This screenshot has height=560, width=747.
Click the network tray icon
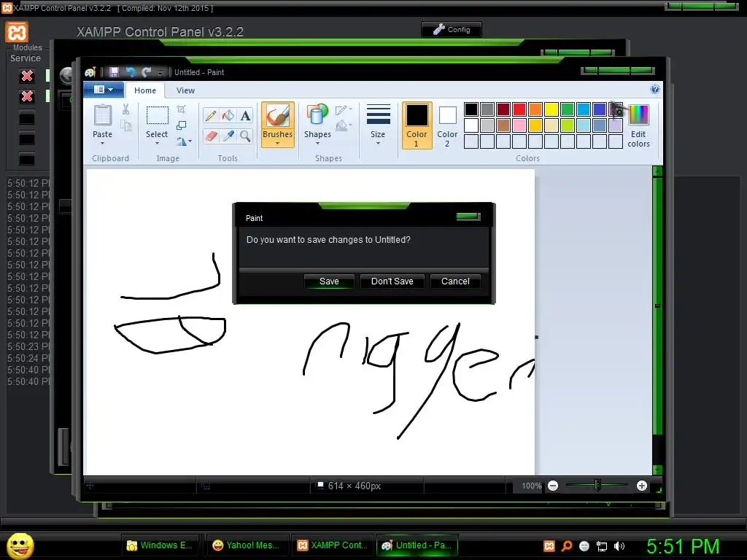(x=602, y=546)
